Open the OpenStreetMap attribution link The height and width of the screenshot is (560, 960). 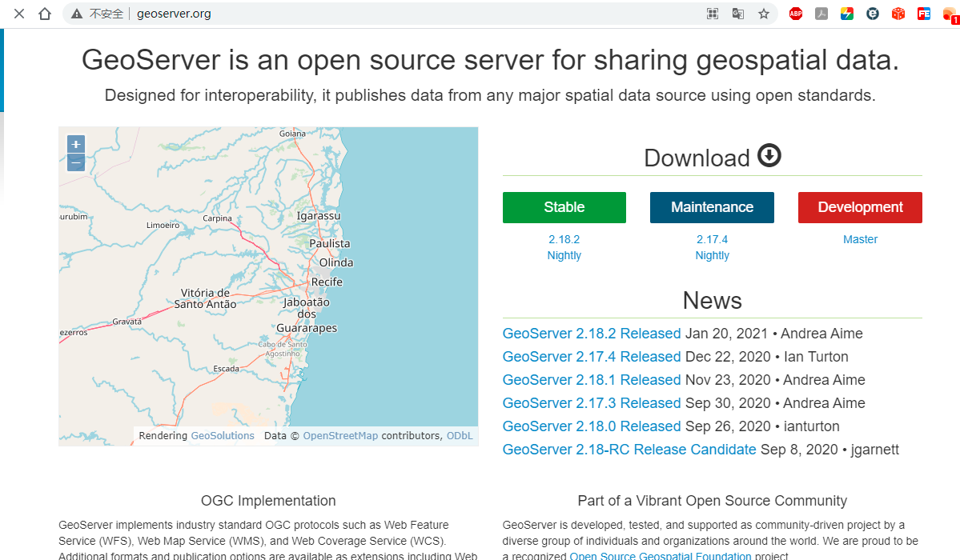click(x=340, y=436)
